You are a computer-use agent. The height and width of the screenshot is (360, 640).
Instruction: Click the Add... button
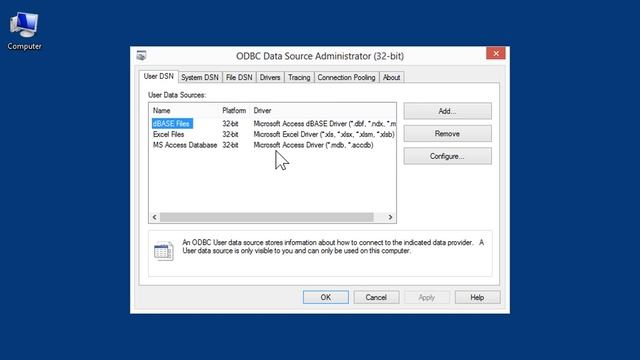[447, 111]
